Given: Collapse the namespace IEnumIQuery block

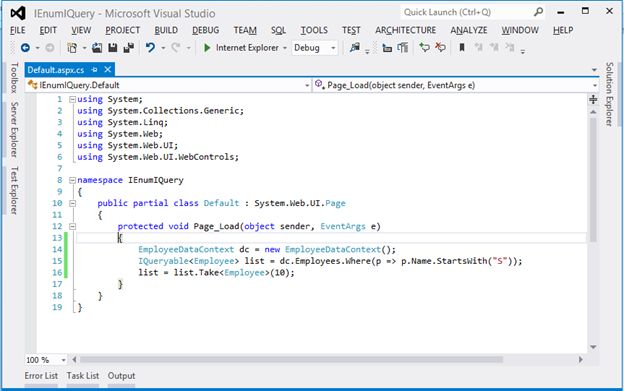Looking at the screenshot, I should (72, 180).
